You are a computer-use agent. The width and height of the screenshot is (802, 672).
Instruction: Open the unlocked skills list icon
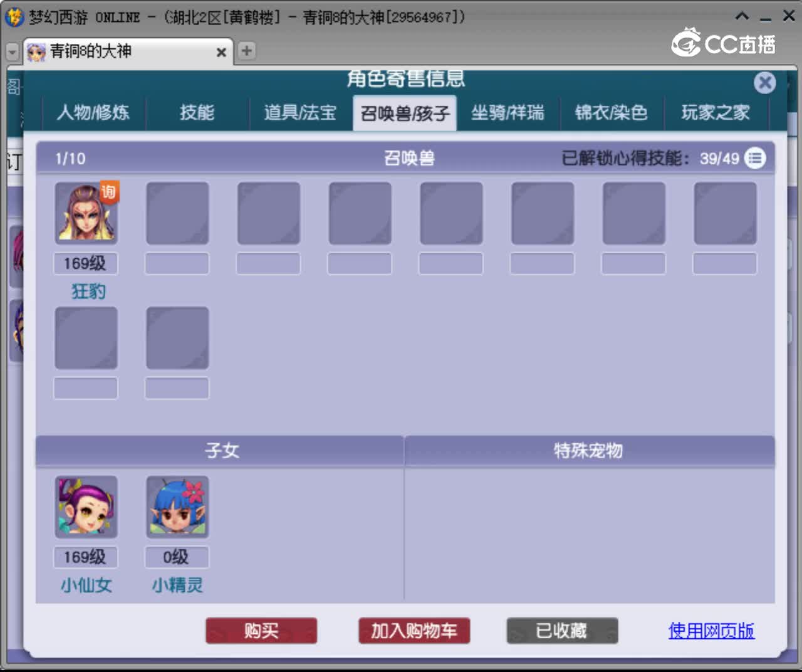[755, 158]
